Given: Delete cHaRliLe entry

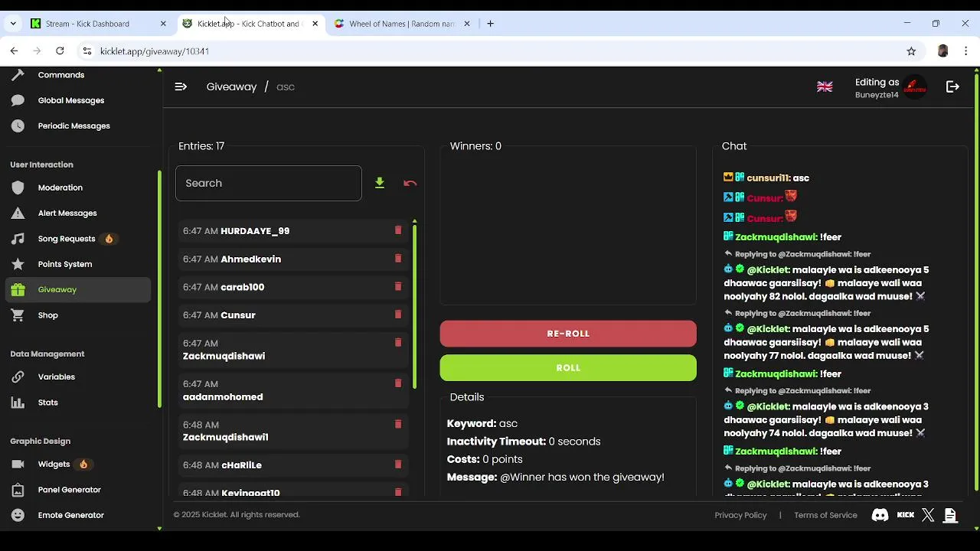Looking at the screenshot, I should [x=398, y=465].
